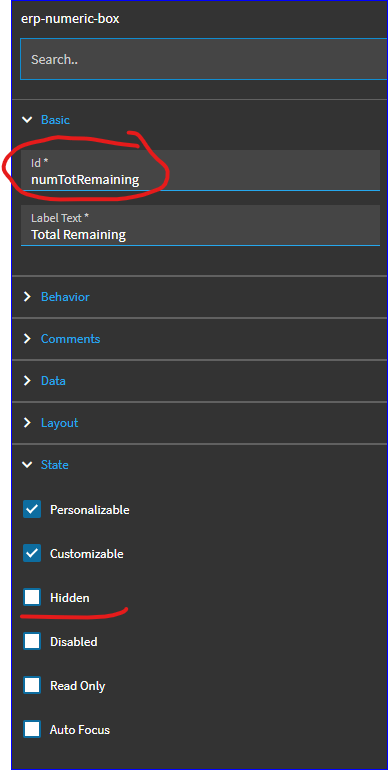Open the Comments section label
This screenshot has height=770, width=388.
70,339
